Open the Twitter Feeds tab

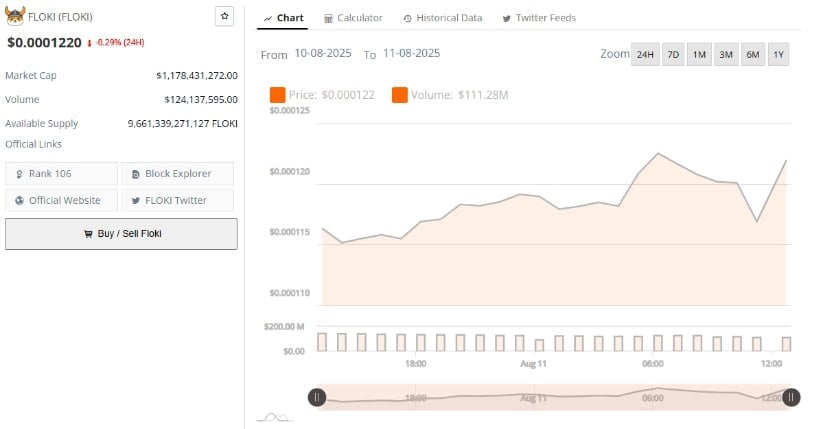point(539,18)
